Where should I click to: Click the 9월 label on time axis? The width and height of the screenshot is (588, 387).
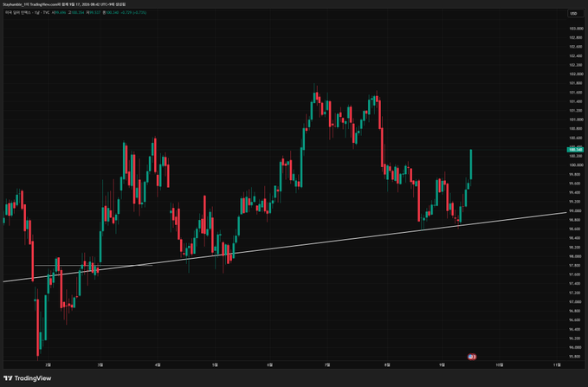443,364
